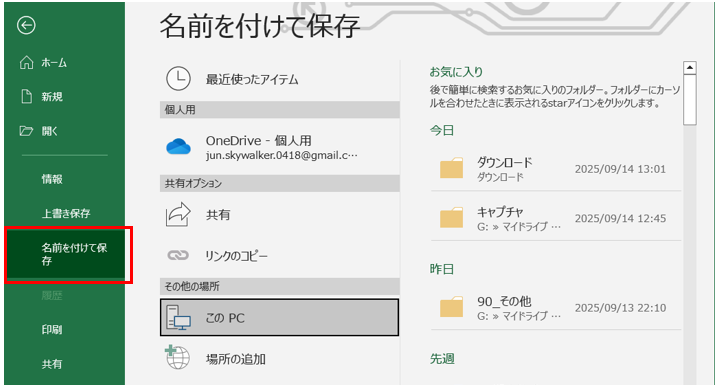Click the 先週 group heading
Screen dimensions: 718x387
pyautogui.click(x=442, y=359)
